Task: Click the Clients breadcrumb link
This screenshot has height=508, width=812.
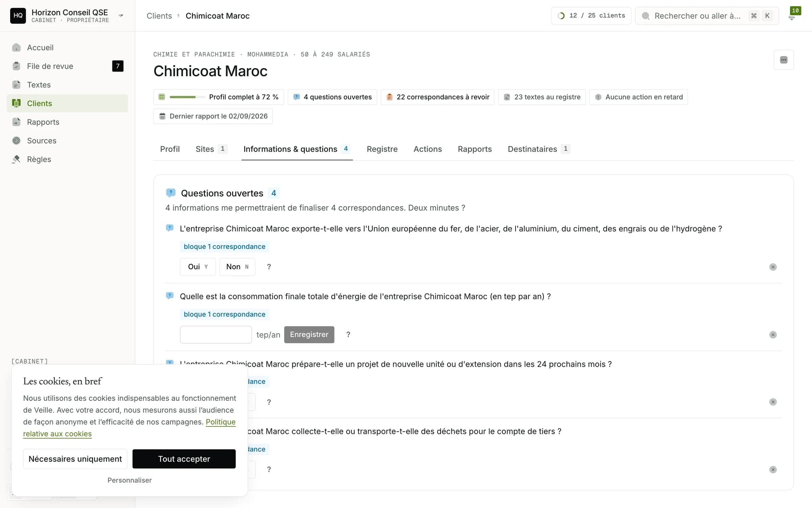Action: 159,16
